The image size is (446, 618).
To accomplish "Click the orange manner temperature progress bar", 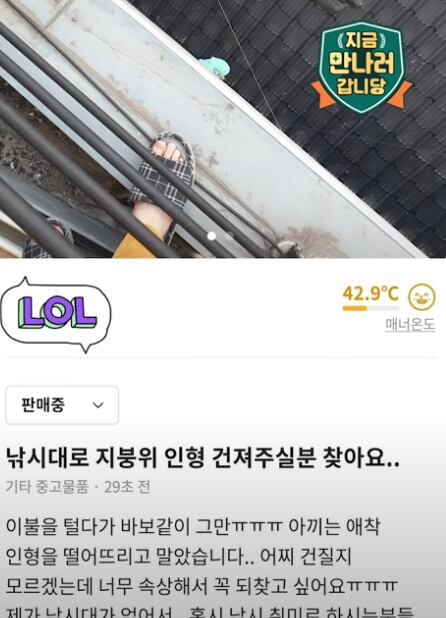I will (x=370, y=308).
